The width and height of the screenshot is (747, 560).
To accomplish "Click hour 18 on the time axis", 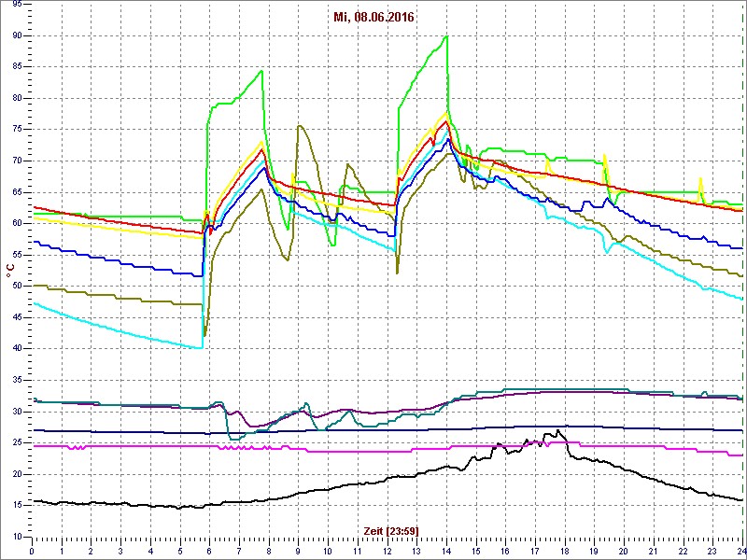I will pos(565,552).
